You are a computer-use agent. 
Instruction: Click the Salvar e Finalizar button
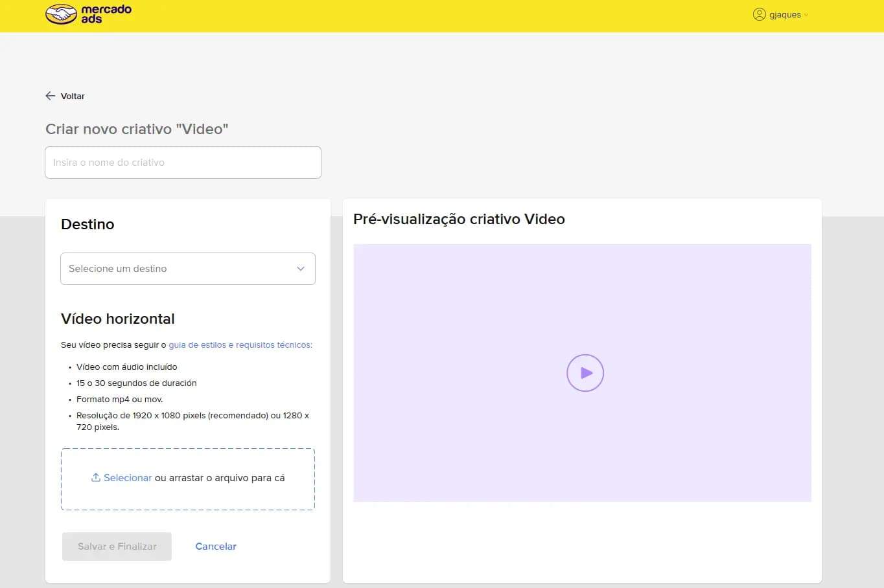click(x=117, y=547)
